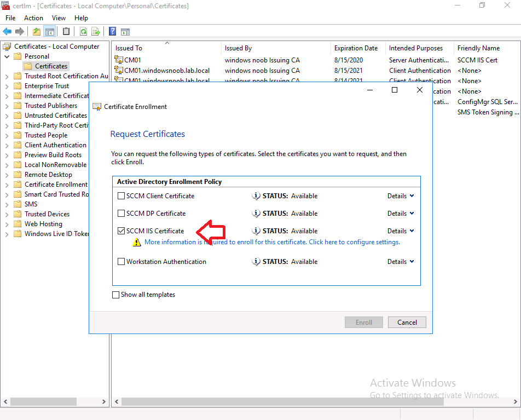Open the Help question mark icon
Screen dimensions: 521x420
(x=112, y=32)
